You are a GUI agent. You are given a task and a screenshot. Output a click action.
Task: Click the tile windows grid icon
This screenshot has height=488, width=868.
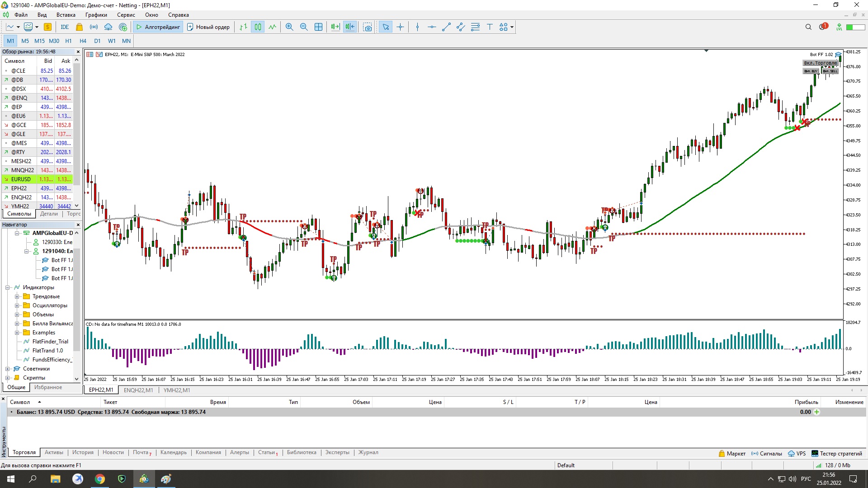click(318, 27)
